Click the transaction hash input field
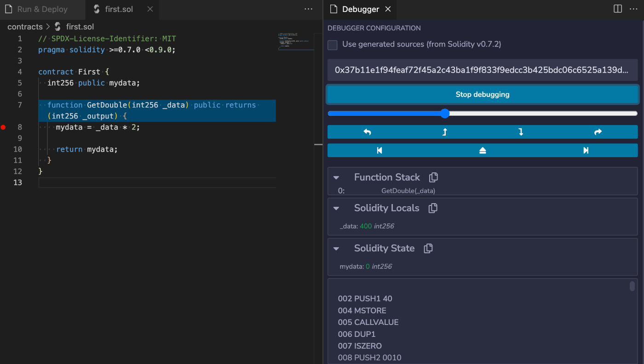 [483, 70]
